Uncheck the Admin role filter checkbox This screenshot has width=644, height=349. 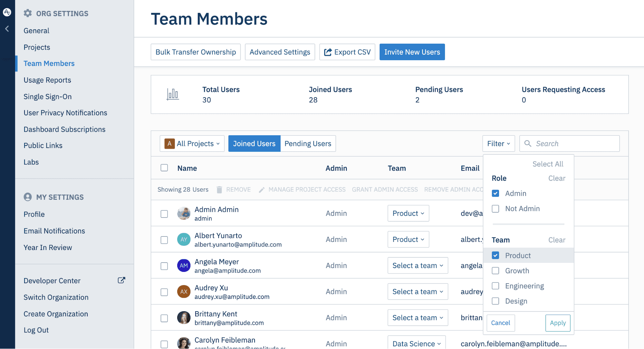tap(495, 193)
